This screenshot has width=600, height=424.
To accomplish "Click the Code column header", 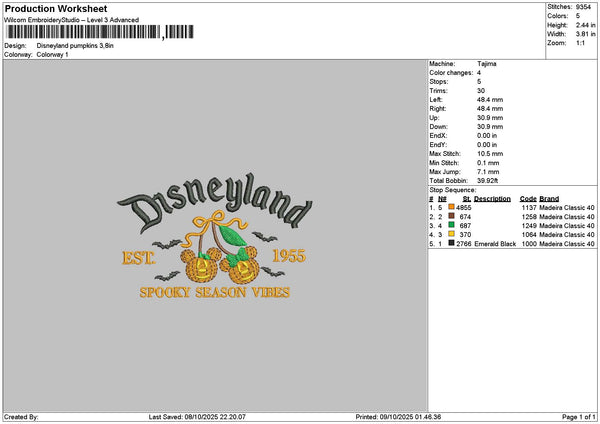I will [528, 199].
